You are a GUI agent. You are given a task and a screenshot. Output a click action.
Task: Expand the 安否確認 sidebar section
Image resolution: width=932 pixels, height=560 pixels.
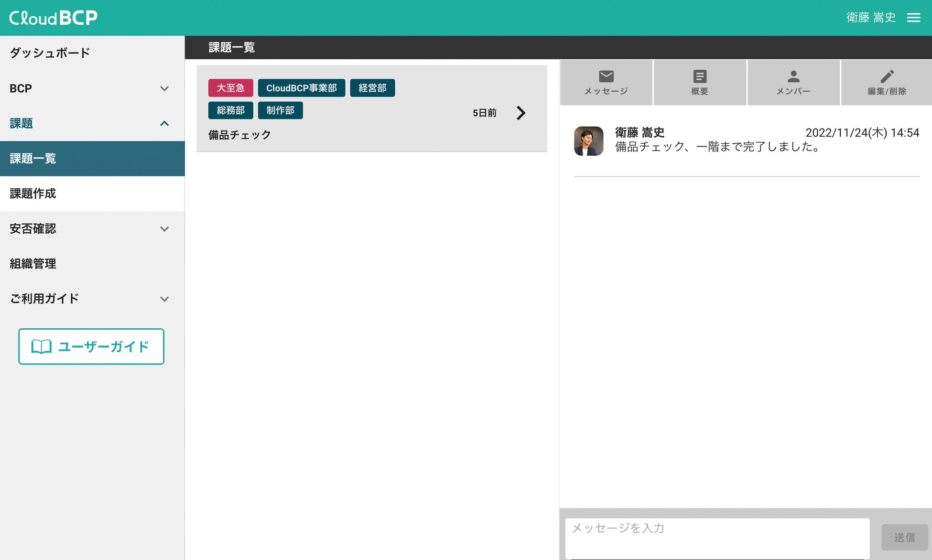pos(164,229)
